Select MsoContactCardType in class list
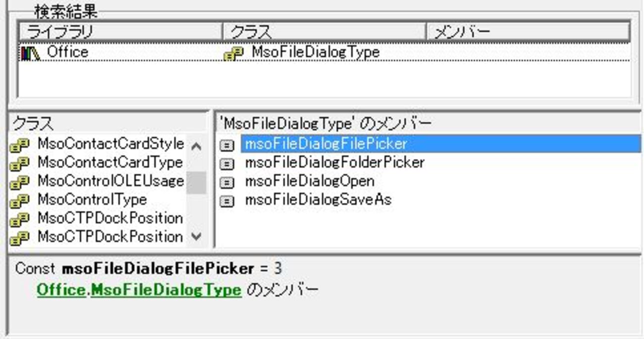This screenshot has height=339, width=644. pyautogui.click(x=109, y=162)
